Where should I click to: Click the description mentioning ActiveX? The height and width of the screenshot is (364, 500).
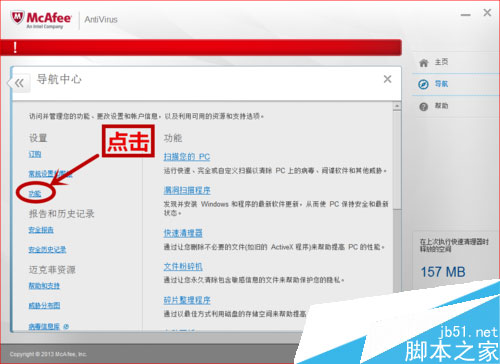click(x=274, y=247)
